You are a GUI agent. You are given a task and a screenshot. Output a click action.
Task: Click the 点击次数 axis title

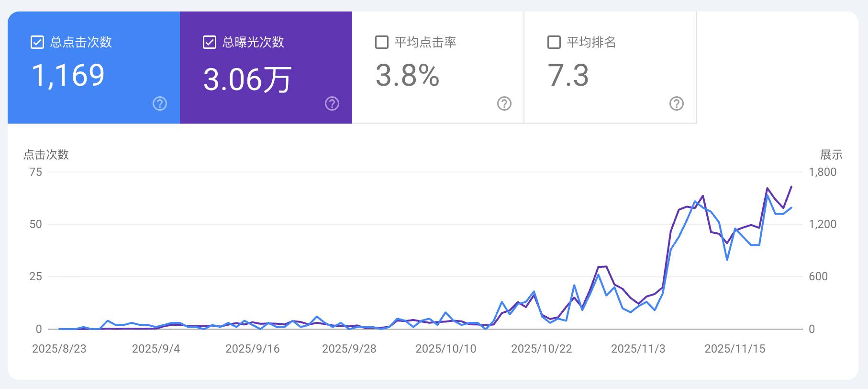point(46,155)
